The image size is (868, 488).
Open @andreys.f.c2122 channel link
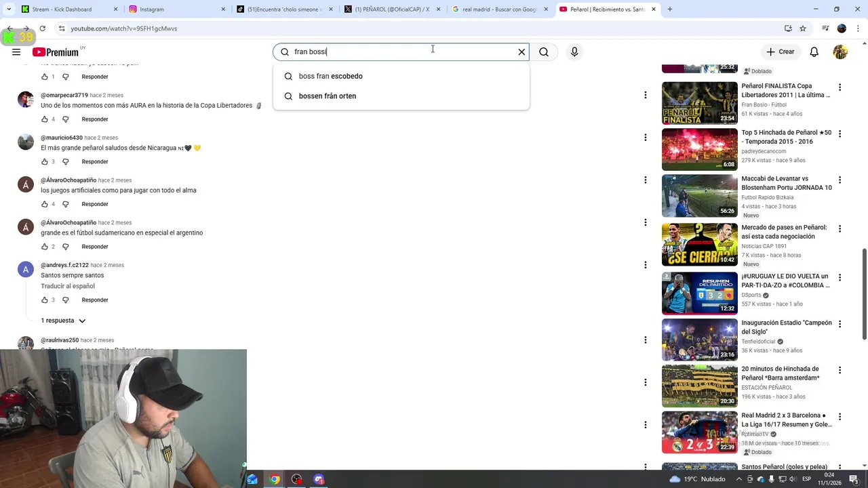click(x=64, y=265)
